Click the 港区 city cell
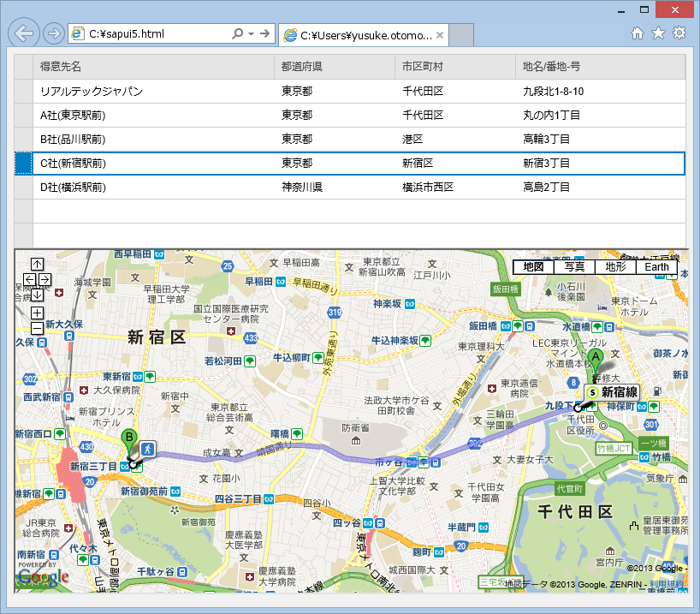700x614 pixels. (455, 140)
